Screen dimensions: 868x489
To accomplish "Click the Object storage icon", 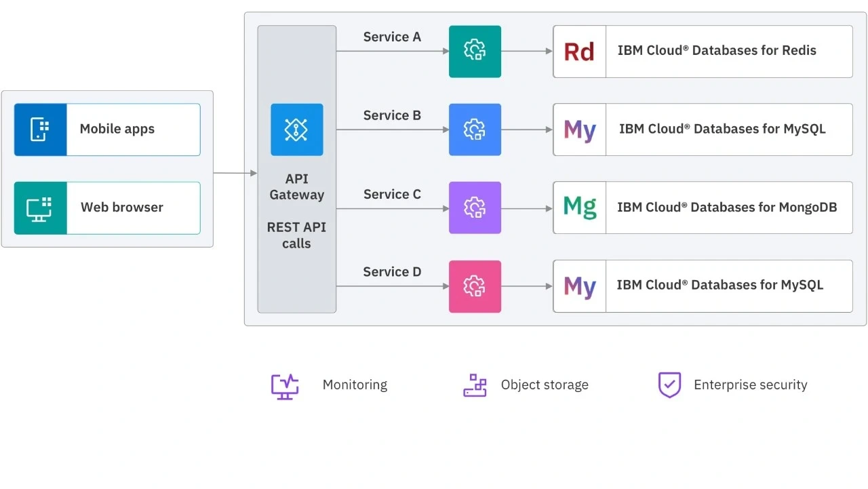I will 475,385.
